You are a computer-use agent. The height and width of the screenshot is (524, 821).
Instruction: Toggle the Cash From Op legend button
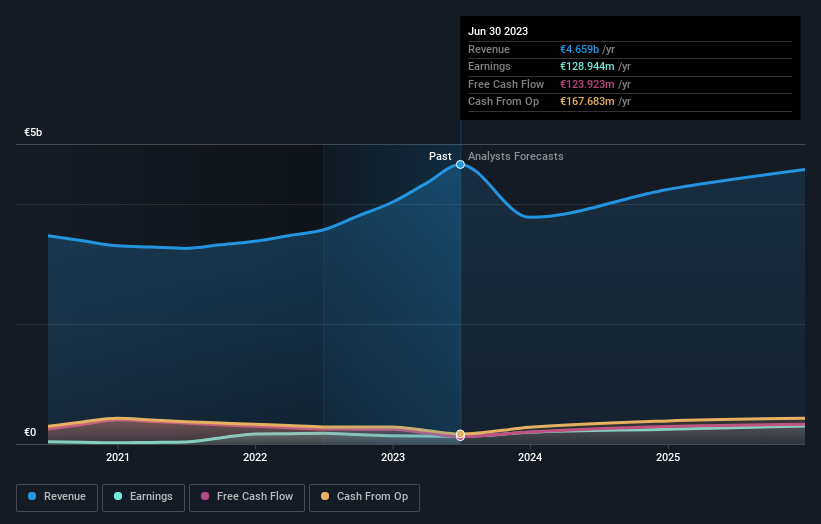364,497
